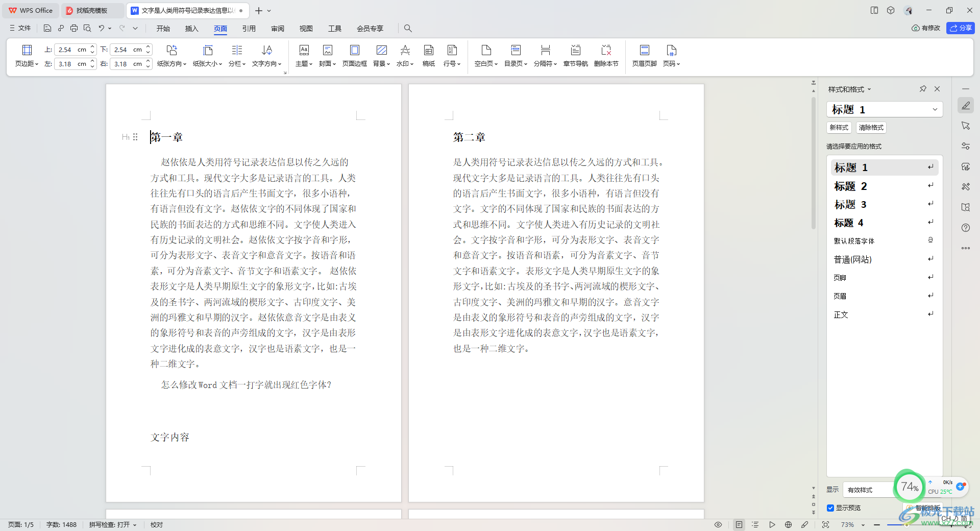Open 纸张大小 paper size options
This screenshot has height=531, width=980.
207,56
